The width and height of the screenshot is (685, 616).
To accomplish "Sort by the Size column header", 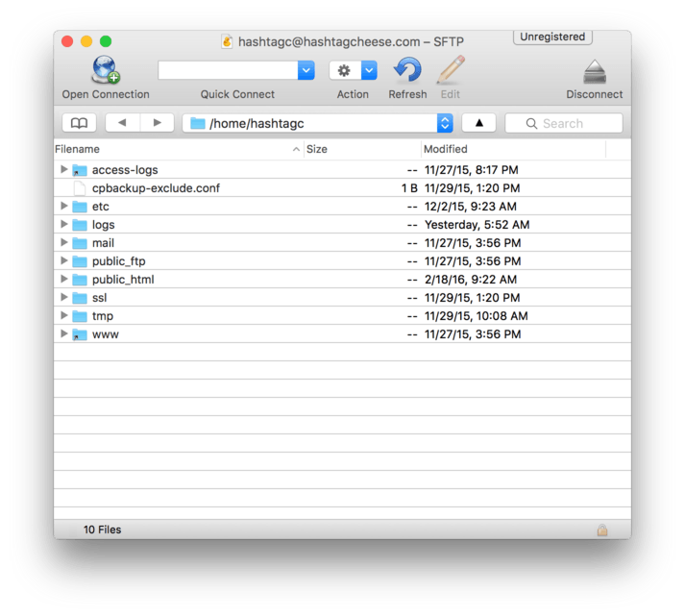I will [362, 149].
